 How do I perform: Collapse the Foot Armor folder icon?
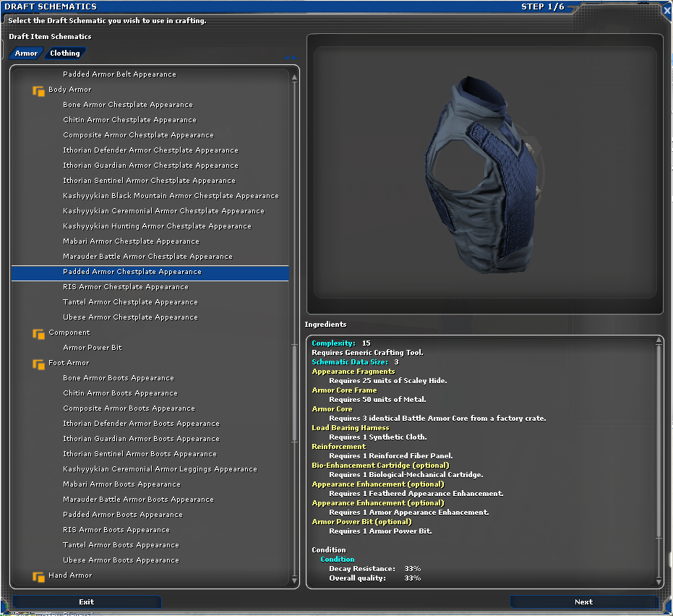38,364
